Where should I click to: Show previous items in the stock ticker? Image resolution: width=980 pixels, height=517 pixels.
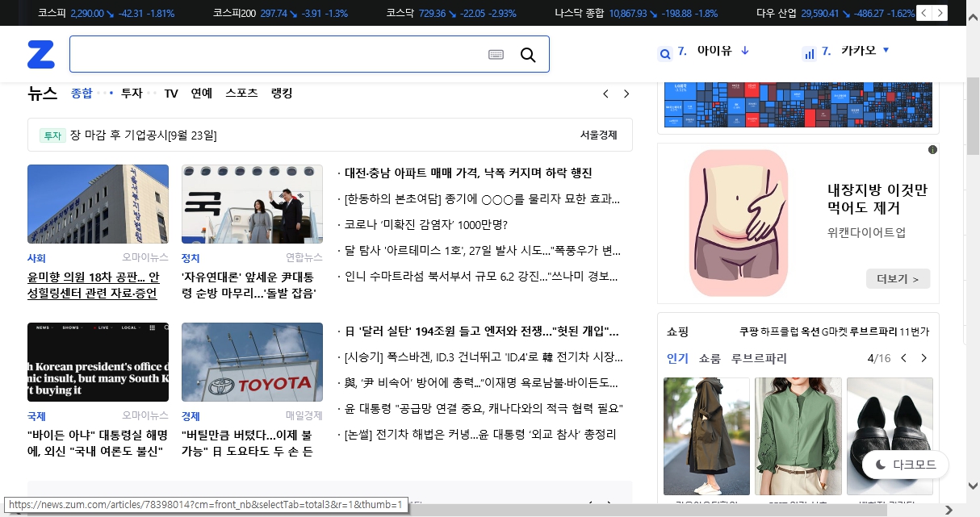(923, 12)
